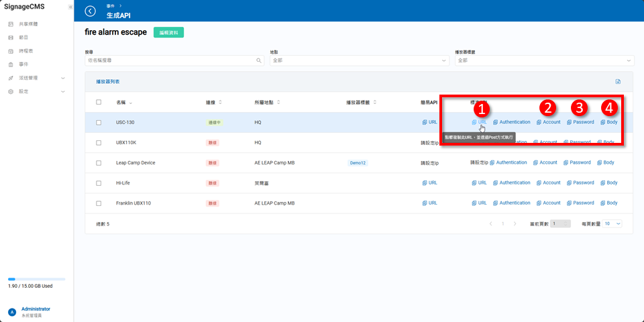
Task: Select the USC-130 row checkbox
Action: pos(99,122)
